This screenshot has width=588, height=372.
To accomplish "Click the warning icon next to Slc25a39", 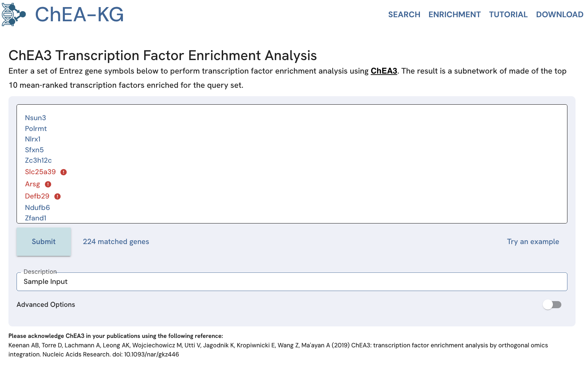I will coord(63,172).
